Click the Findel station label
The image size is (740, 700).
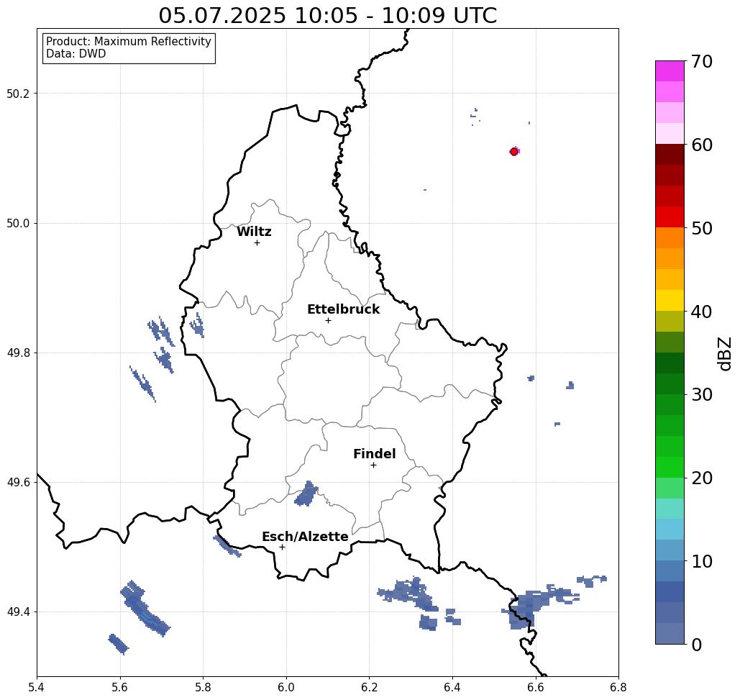pos(374,454)
